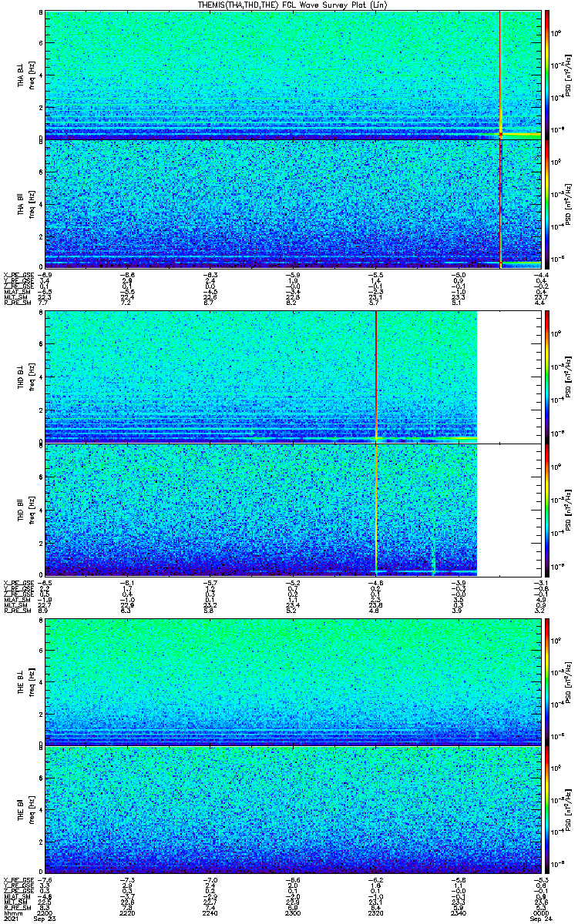Click the "THA B⊥ freq [Hz]" axis label

[x=26, y=75]
